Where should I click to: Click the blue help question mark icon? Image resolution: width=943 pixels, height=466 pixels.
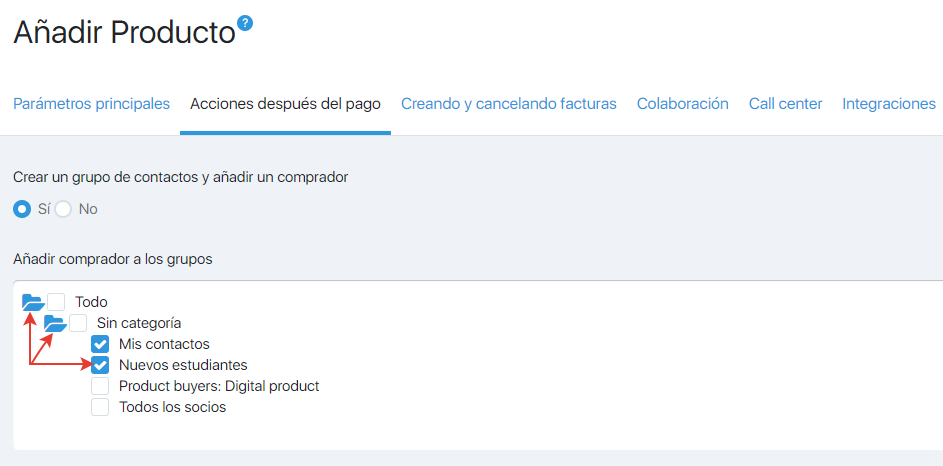pos(245,23)
